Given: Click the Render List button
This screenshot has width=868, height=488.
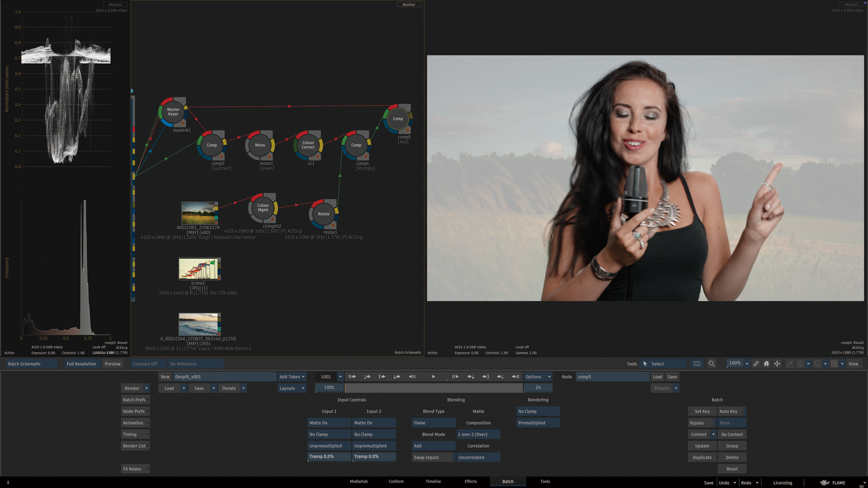Looking at the screenshot, I should 135,446.
